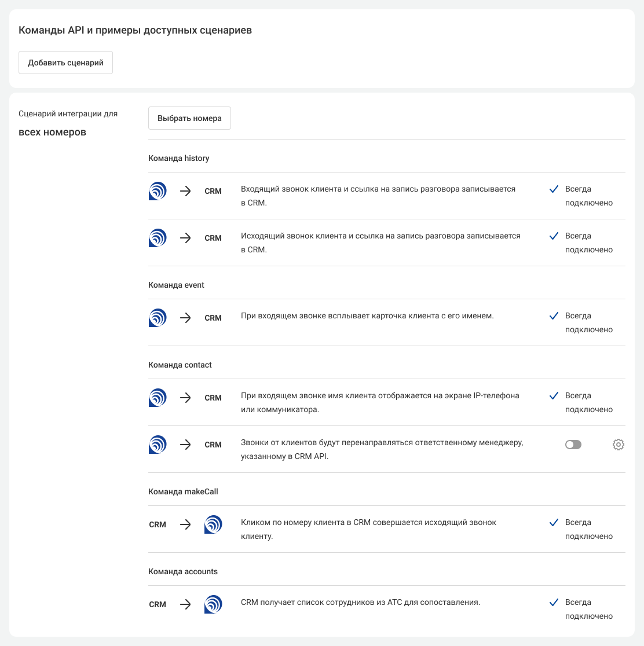Click checkmark next to event card popup scenario
This screenshot has width=644, height=646.
[554, 316]
